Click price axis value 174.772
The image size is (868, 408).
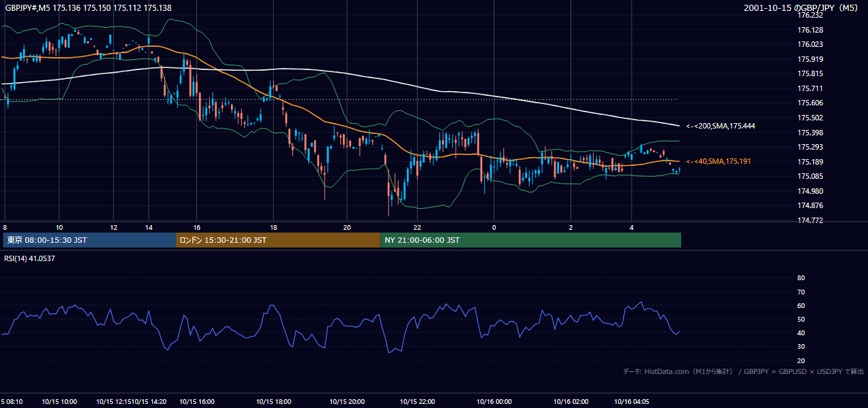[810, 220]
